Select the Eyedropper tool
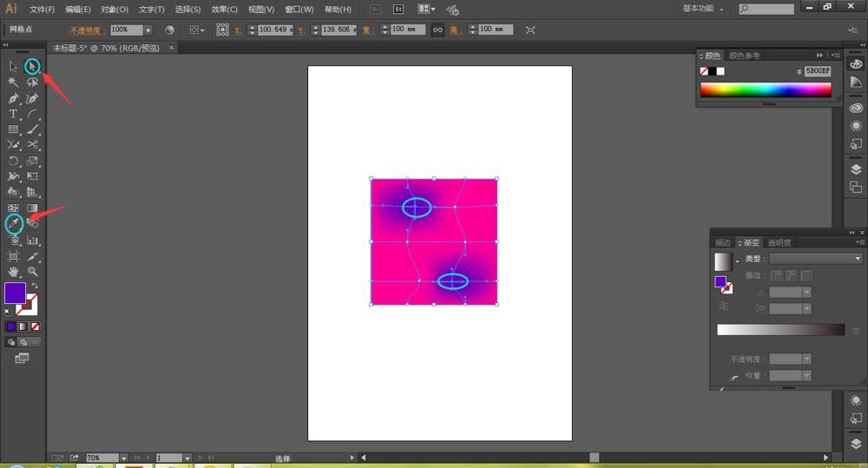Image resolution: width=868 pixels, height=468 pixels. pyautogui.click(x=14, y=224)
